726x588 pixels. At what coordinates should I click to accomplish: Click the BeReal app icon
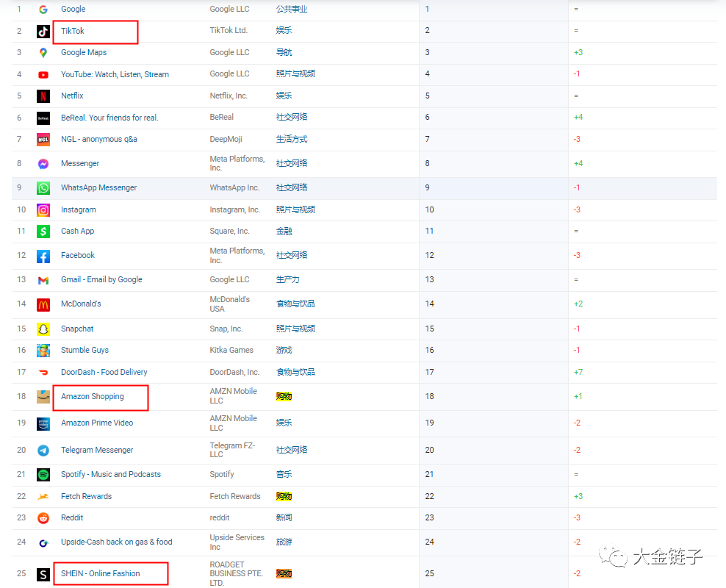click(x=43, y=118)
